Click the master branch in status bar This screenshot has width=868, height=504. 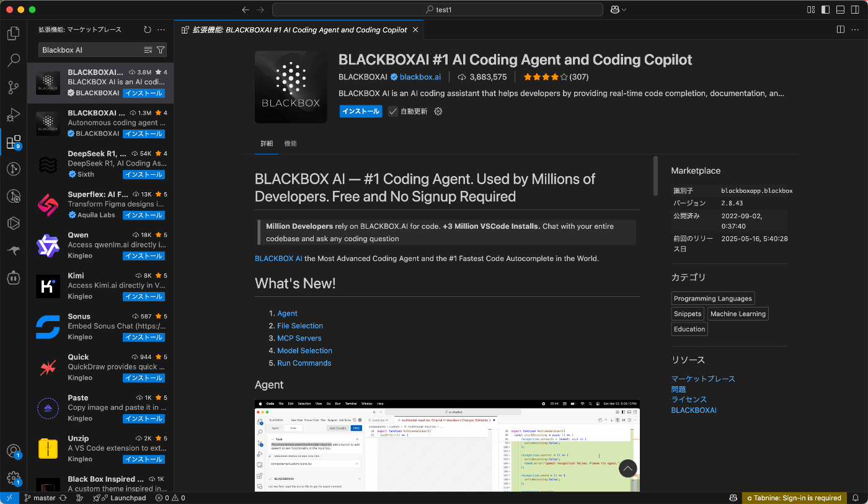tap(40, 498)
